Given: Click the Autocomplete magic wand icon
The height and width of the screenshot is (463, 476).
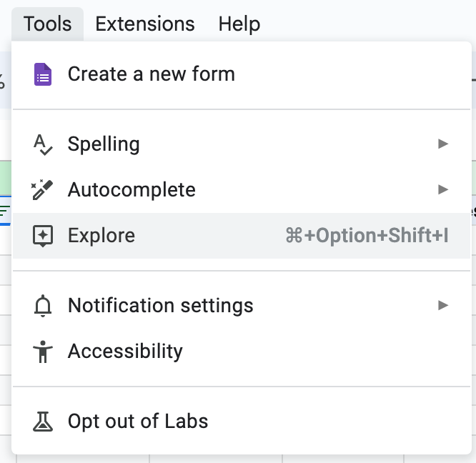Looking at the screenshot, I should tap(43, 190).
